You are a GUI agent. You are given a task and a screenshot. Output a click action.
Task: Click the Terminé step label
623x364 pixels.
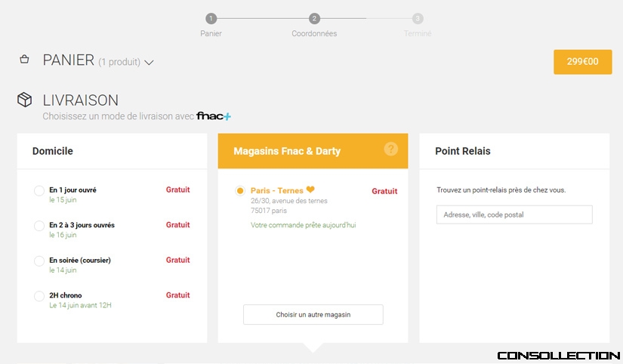418,33
